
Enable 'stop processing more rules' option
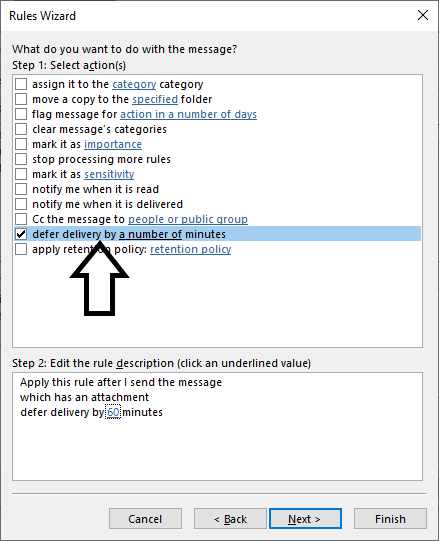pos(21,159)
